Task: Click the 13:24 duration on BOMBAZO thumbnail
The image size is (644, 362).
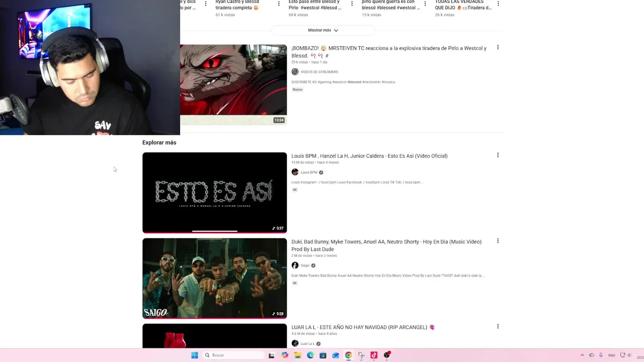Action: point(279,120)
